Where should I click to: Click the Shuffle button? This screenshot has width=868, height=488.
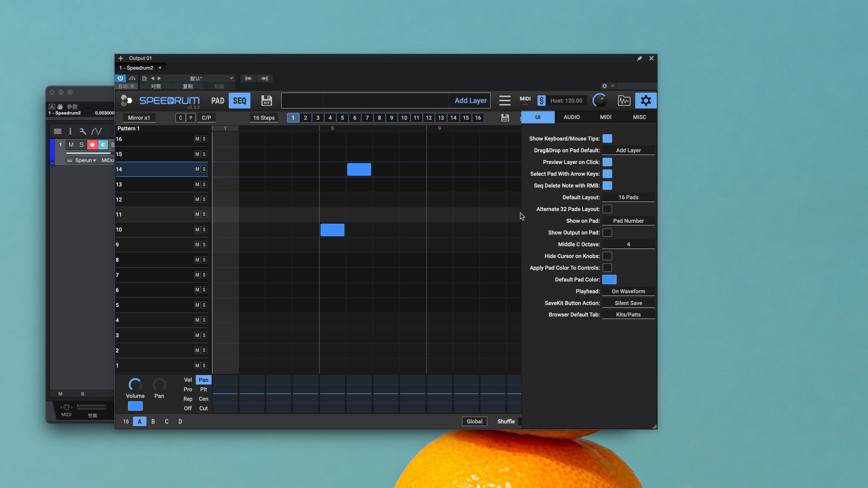point(506,422)
